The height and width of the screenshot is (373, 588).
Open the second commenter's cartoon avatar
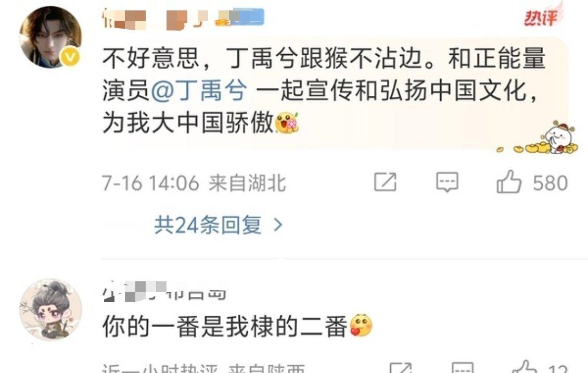(50, 309)
